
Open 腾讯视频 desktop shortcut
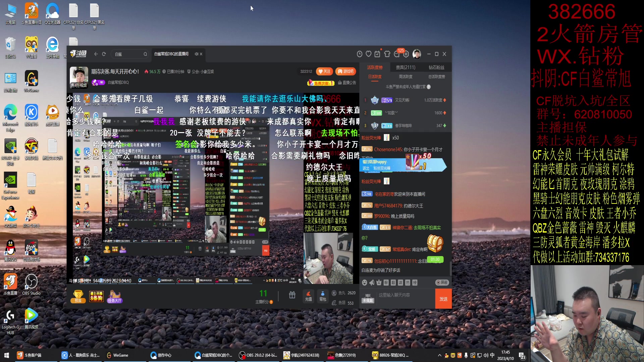click(x=31, y=318)
